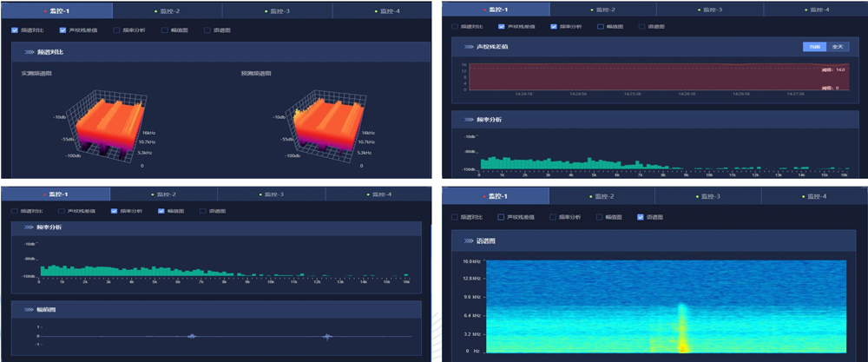Click arrow icon beside 声纹残差值 section header
Viewport: 868px width, 362px height.
469,47
